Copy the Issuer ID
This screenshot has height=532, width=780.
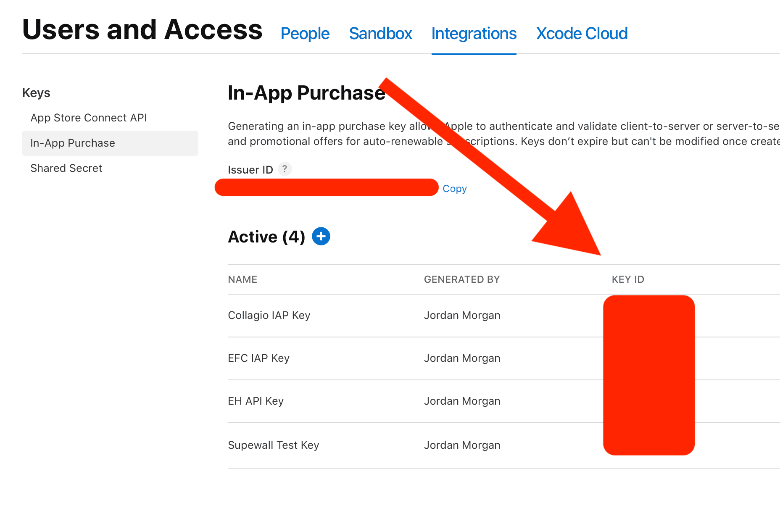(x=455, y=189)
